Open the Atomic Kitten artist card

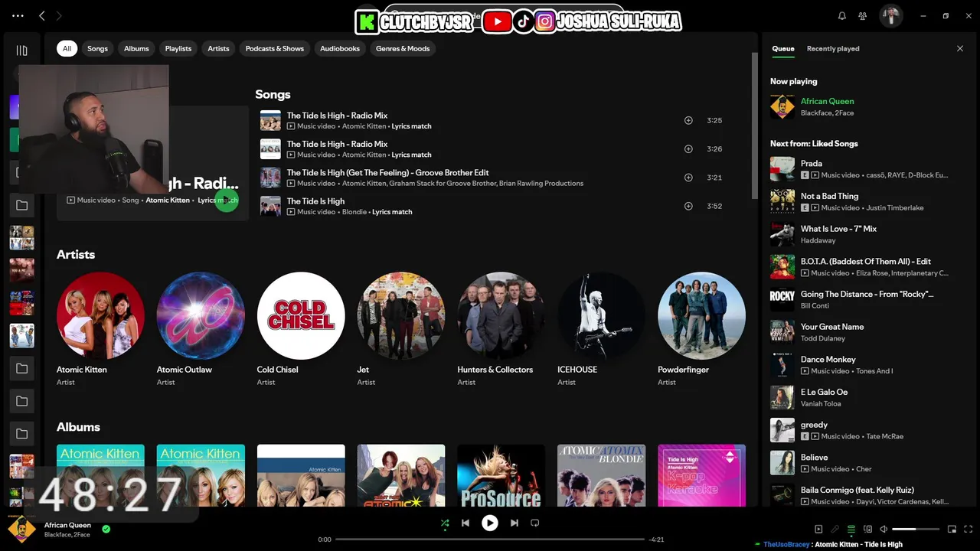pos(100,329)
